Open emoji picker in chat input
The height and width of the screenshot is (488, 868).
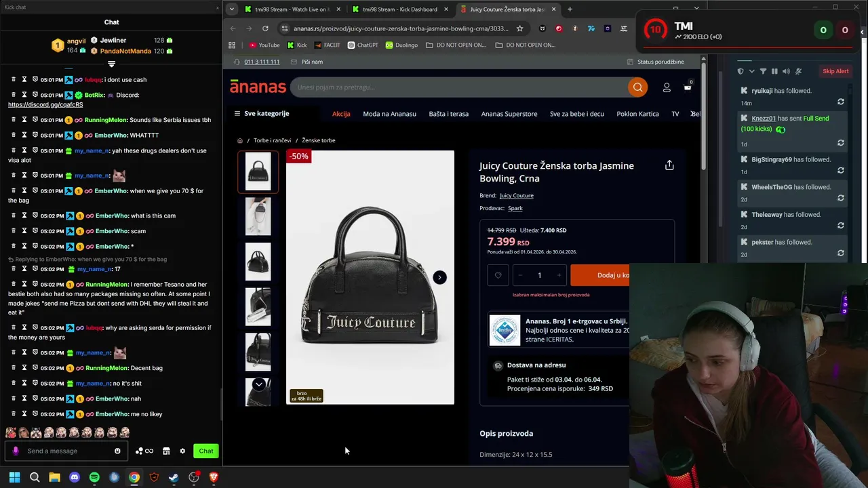[117, 451]
